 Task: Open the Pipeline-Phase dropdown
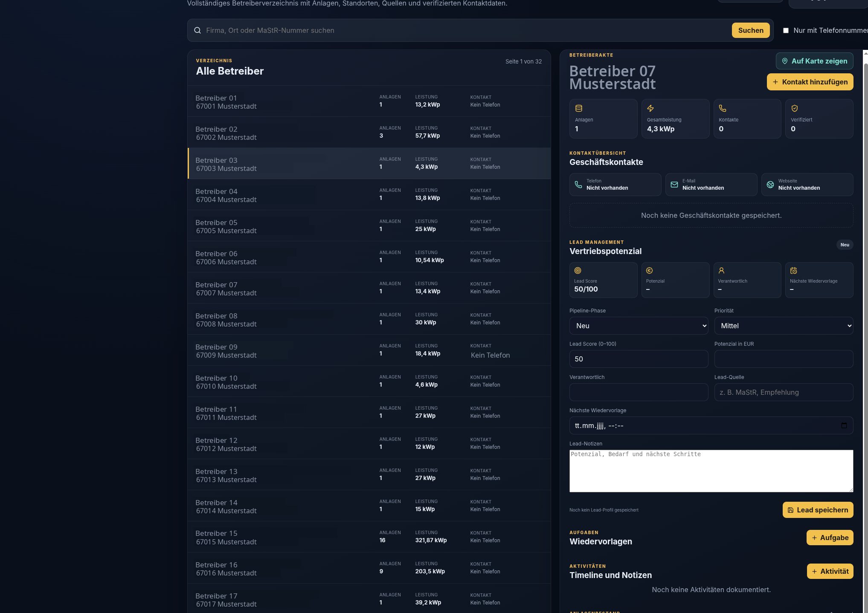[639, 326]
